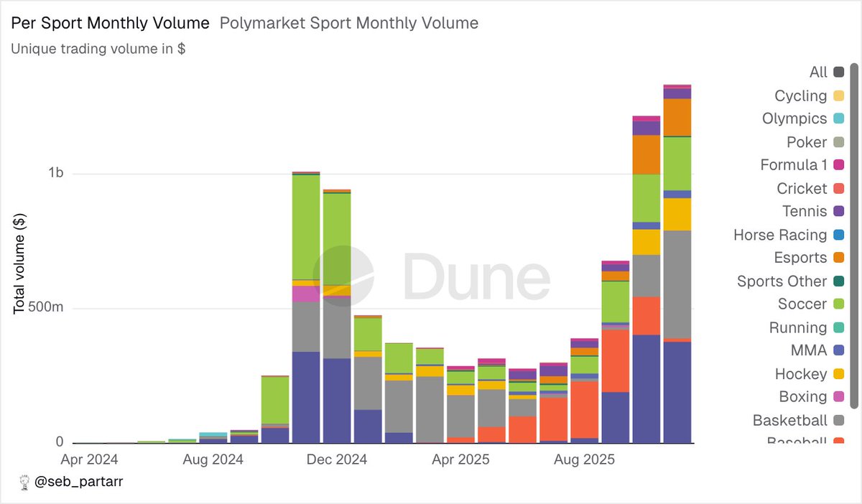Toggle the Cricket legend entry

[x=810, y=188]
